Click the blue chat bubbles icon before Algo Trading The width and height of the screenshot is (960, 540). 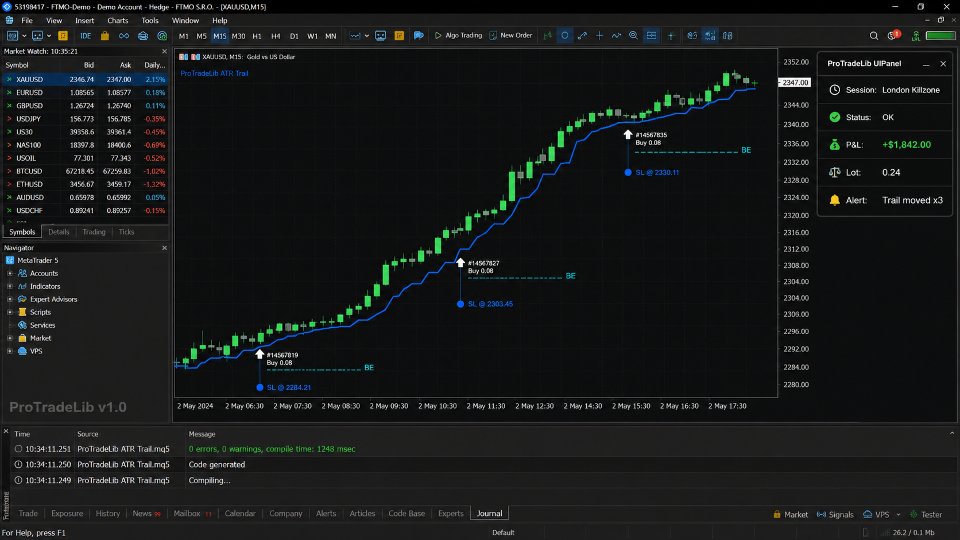pos(419,36)
